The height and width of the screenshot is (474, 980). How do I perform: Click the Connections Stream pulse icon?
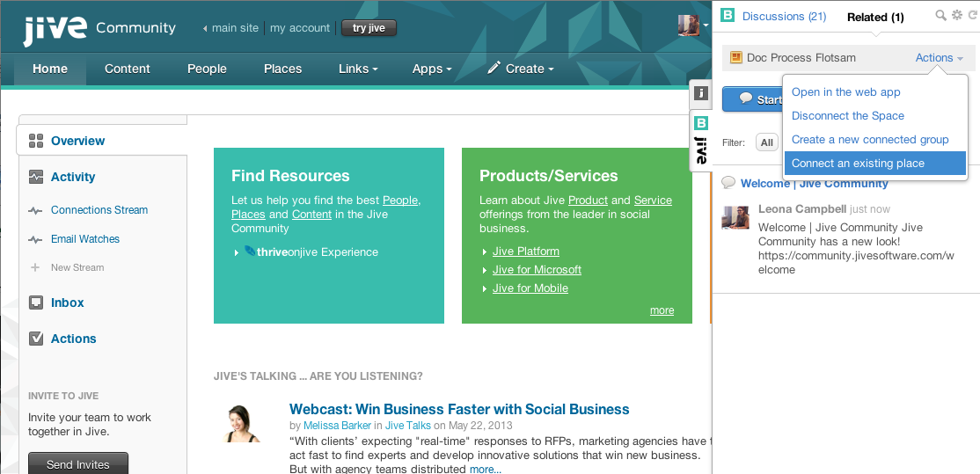pos(35,210)
